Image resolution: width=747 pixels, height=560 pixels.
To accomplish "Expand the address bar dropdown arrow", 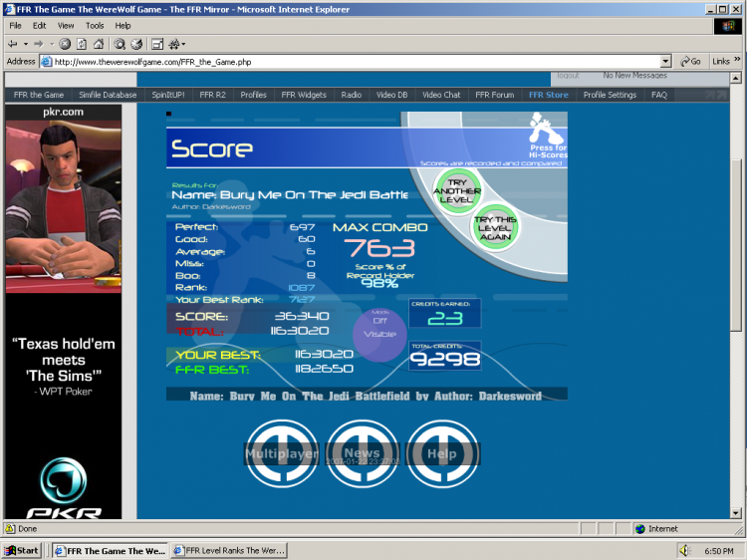I will [666, 62].
